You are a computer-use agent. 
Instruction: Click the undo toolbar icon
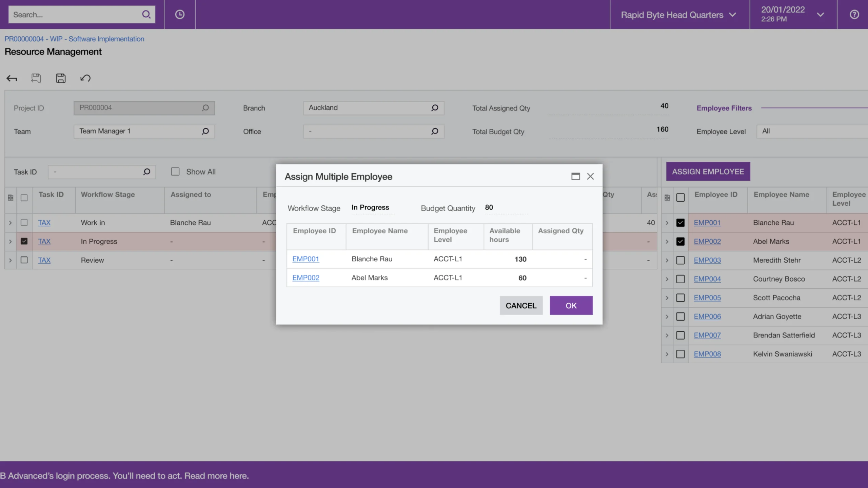click(x=85, y=78)
